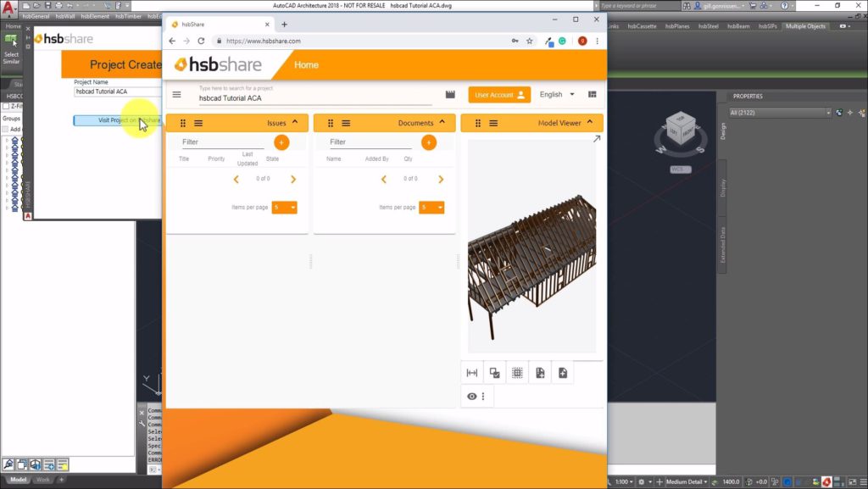Go back in the browser
The image size is (868, 489).
[x=172, y=41]
